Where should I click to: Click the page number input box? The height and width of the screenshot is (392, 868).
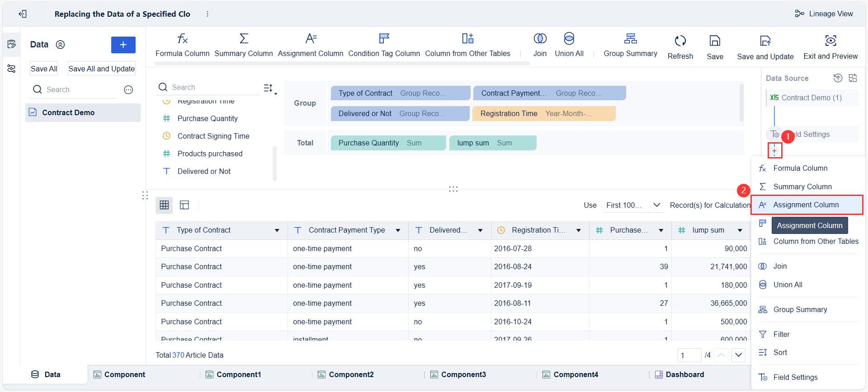689,355
